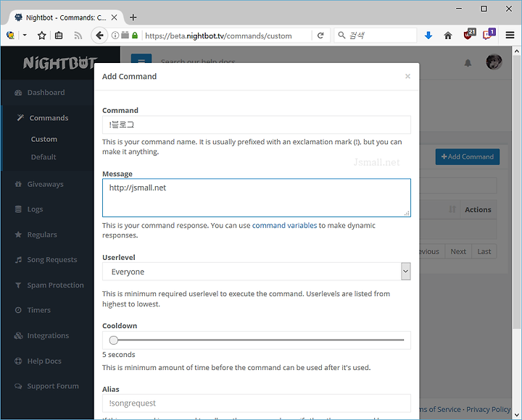Click the browser back arrow

click(x=99, y=35)
